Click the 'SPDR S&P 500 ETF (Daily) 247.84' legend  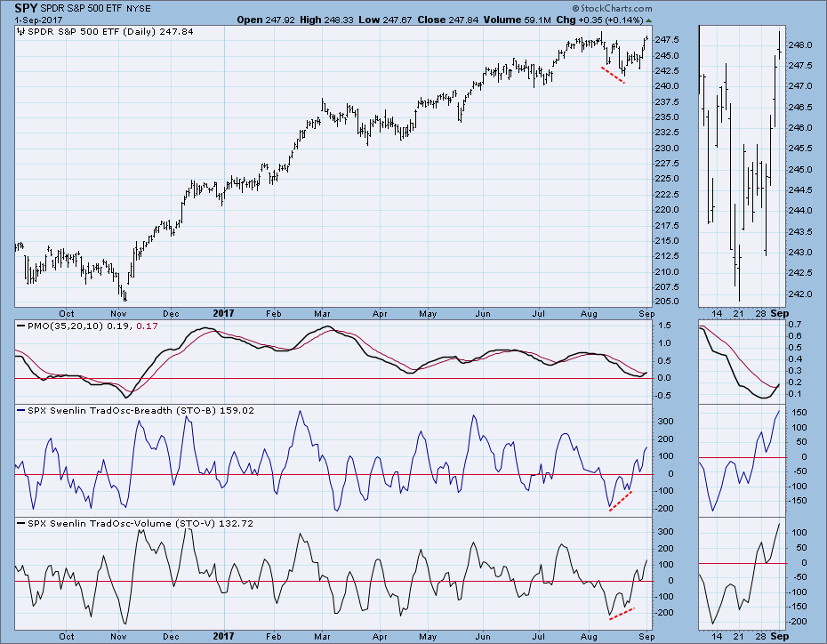(x=110, y=32)
